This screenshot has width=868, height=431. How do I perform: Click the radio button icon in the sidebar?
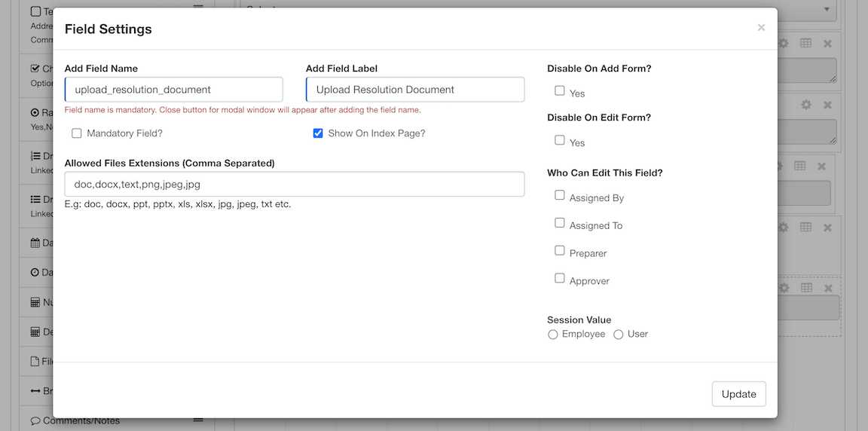[x=35, y=112]
